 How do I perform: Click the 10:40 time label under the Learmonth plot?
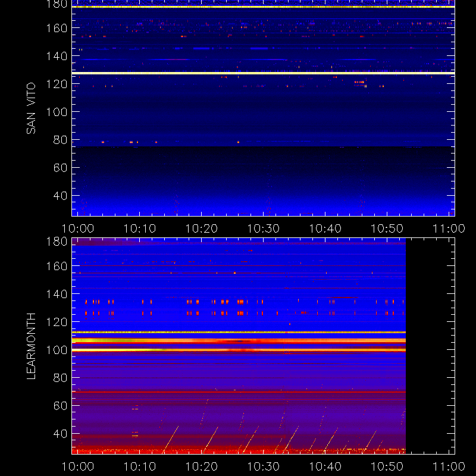[x=325, y=466]
